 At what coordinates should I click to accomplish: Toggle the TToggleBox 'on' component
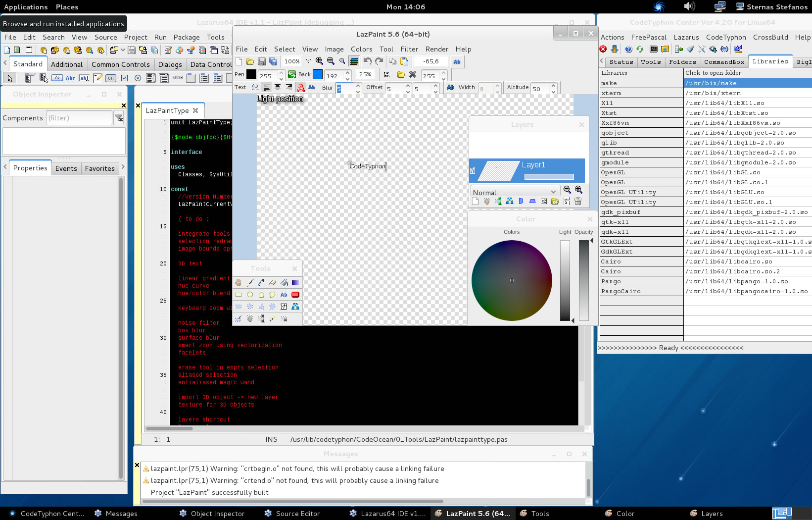click(x=111, y=78)
